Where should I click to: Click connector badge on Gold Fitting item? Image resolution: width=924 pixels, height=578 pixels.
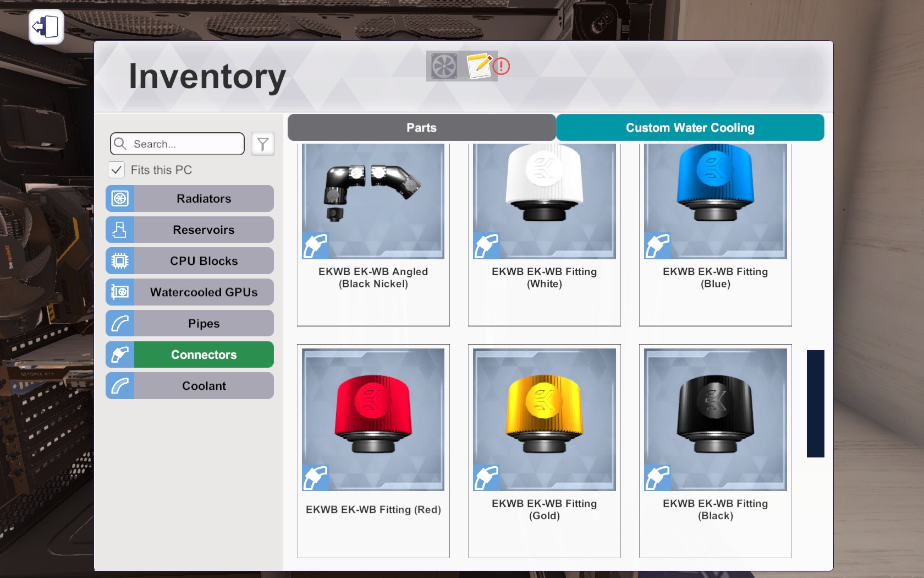(x=487, y=477)
